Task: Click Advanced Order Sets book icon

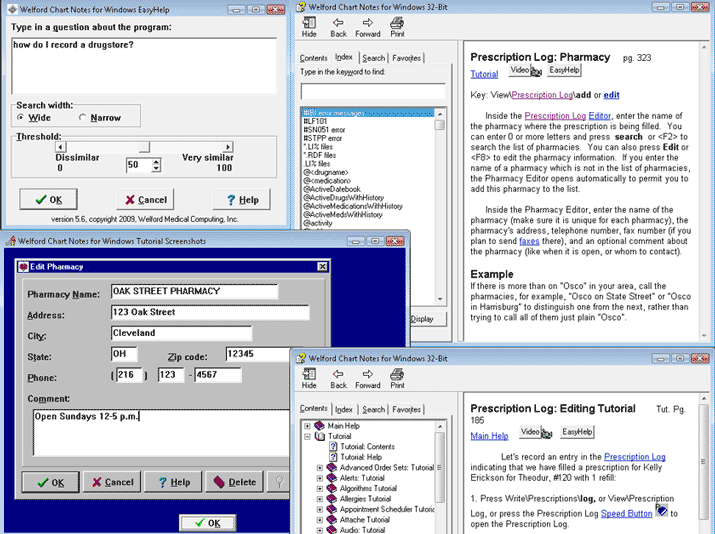Action: click(x=332, y=467)
